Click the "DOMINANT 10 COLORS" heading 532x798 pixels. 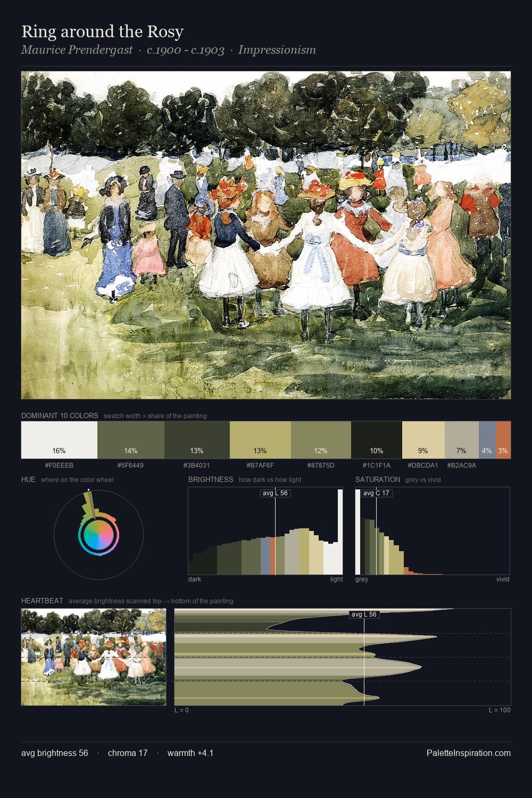tap(60, 415)
